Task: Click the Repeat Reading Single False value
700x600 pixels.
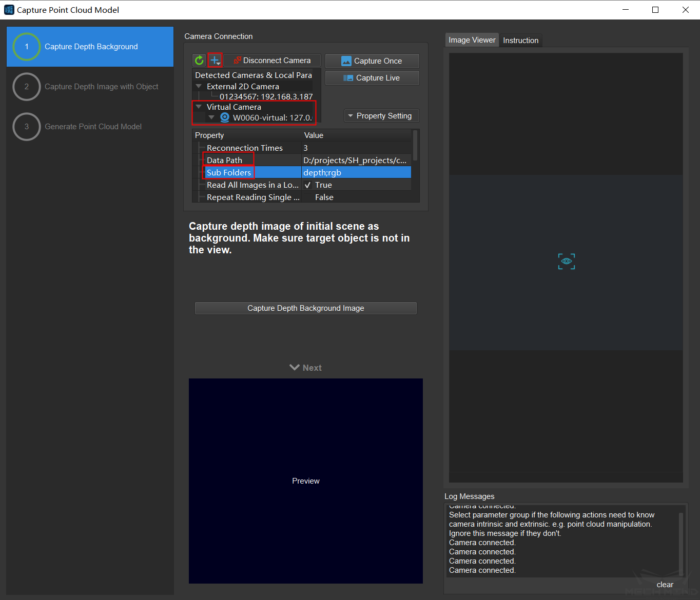Action: tap(324, 197)
